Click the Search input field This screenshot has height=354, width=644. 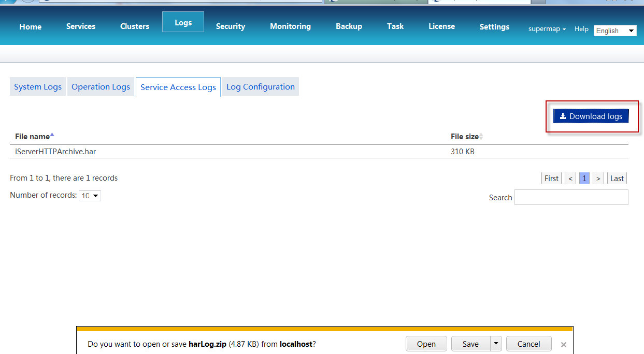(x=571, y=197)
